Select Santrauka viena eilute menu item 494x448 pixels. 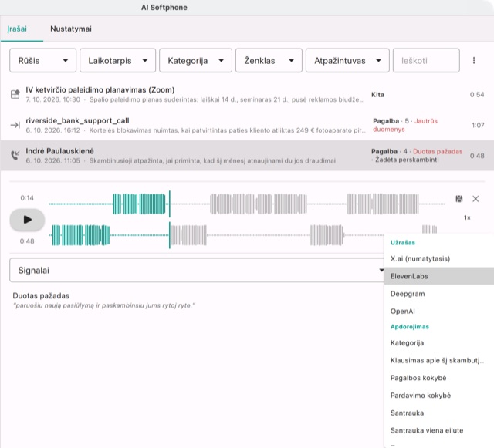pyautogui.click(x=439, y=430)
